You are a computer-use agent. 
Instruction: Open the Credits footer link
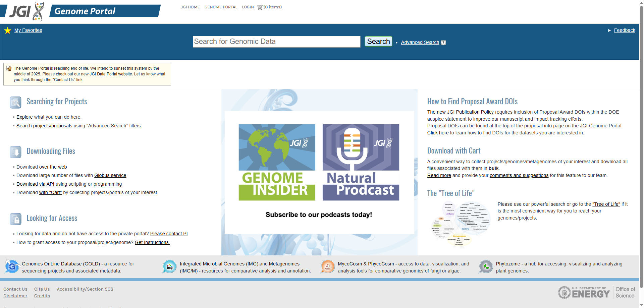42,296
